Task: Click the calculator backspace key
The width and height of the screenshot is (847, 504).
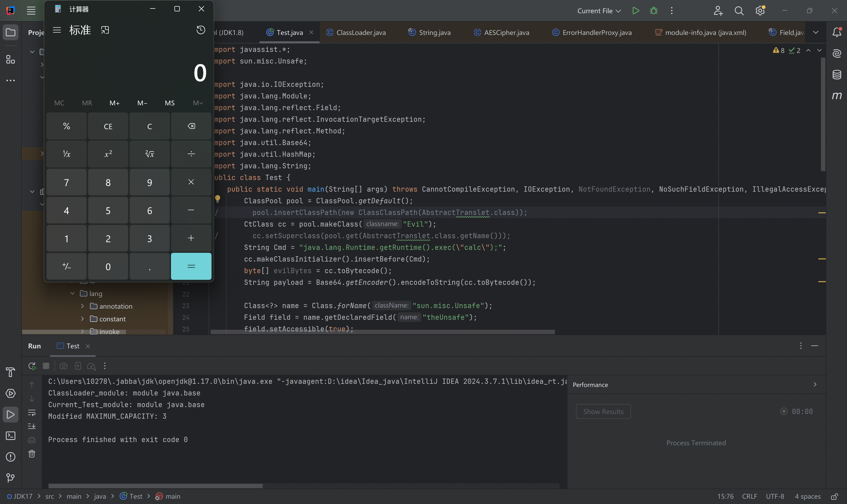Action: click(191, 126)
